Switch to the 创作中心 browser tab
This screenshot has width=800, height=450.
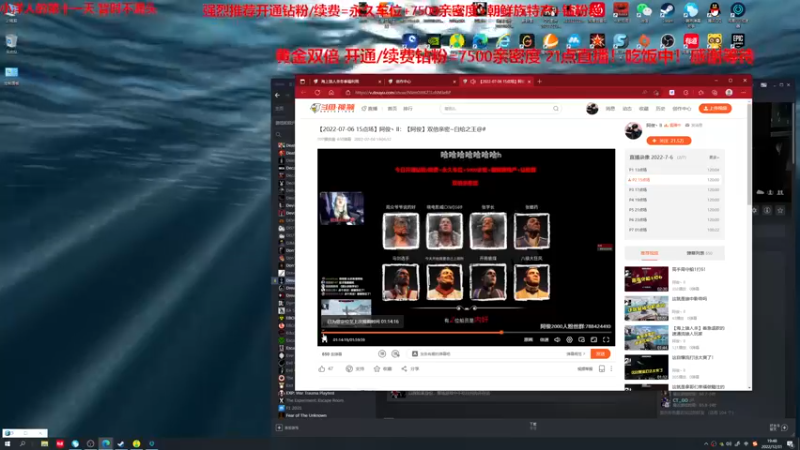click(x=421, y=81)
